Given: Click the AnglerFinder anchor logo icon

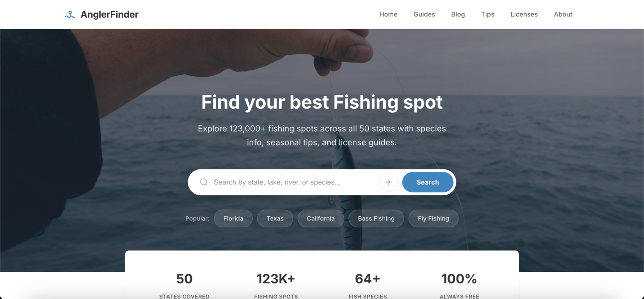Looking at the screenshot, I should tap(70, 14).
